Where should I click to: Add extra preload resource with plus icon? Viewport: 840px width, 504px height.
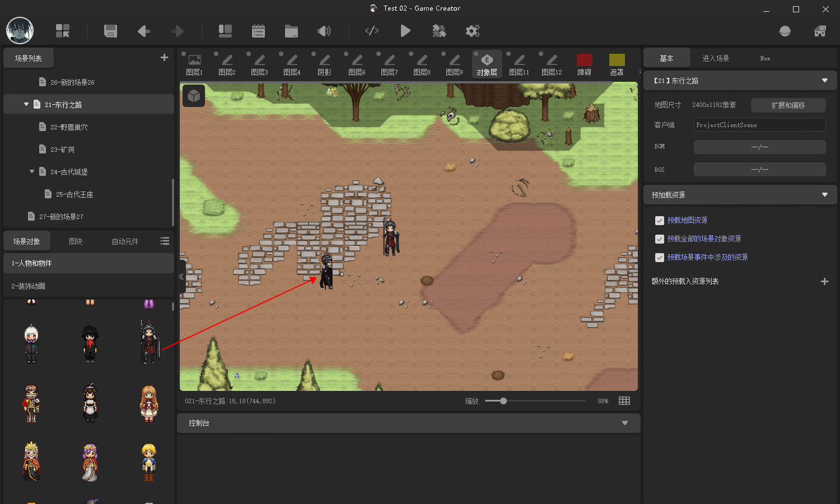[x=824, y=282]
